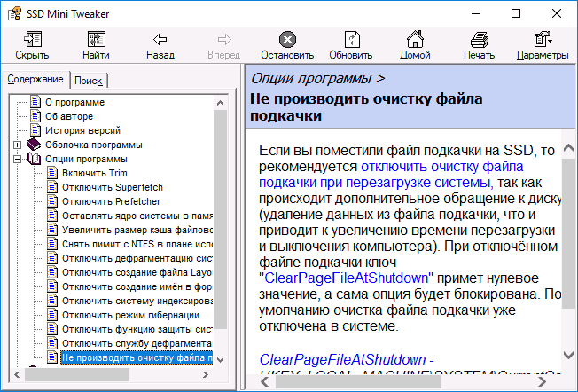The height and width of the screenshot is (392, 578).
Task: Select Отключить Prefetcher topic
Action: coord(112,201)
